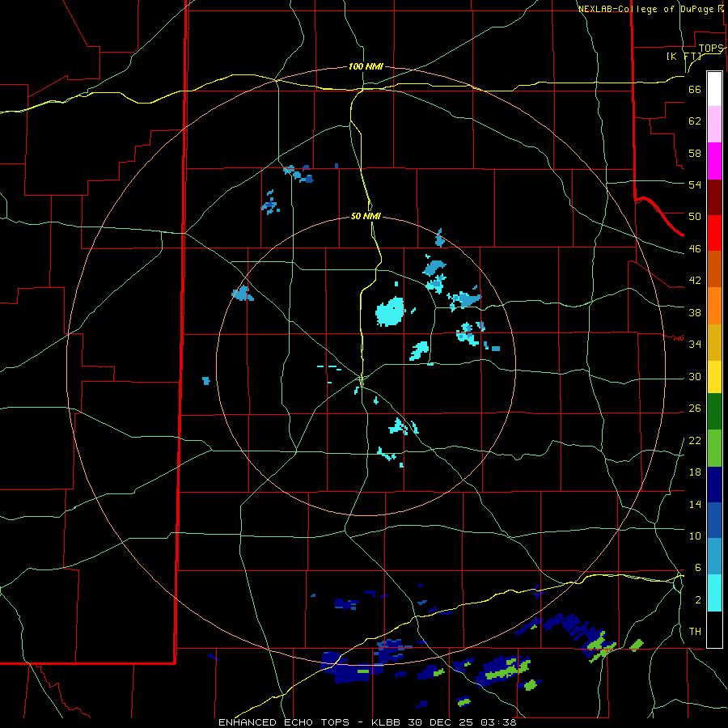This screenshot has width=728, height=728.
Task: Click the gold 38 kft legend swatch
Action: click(714, 342)
